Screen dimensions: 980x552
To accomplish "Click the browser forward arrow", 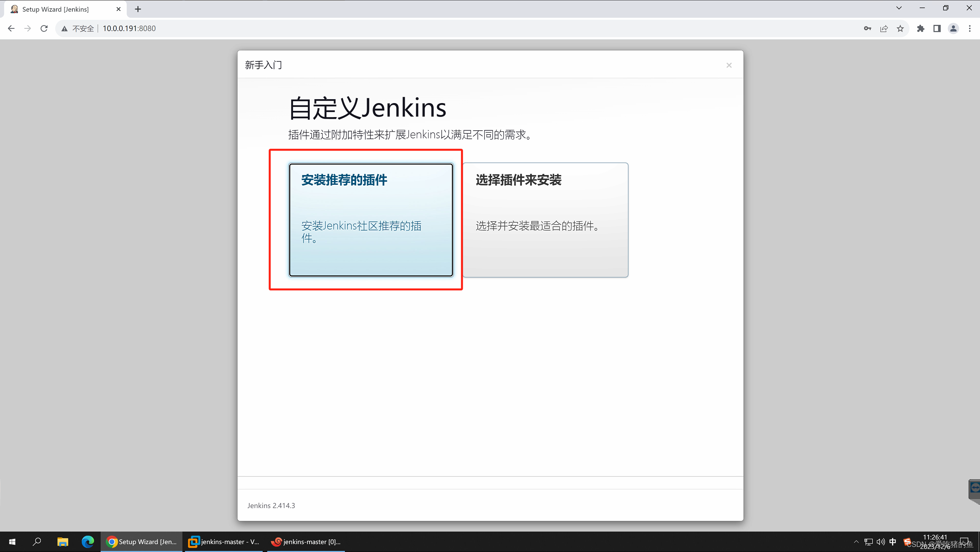I will pyautogui.click(x=27, y=28).
